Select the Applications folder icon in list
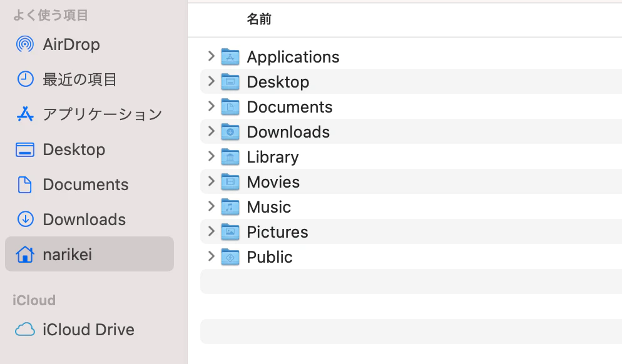622x364 pixels. pyautogui.click(x=230, y=57)
